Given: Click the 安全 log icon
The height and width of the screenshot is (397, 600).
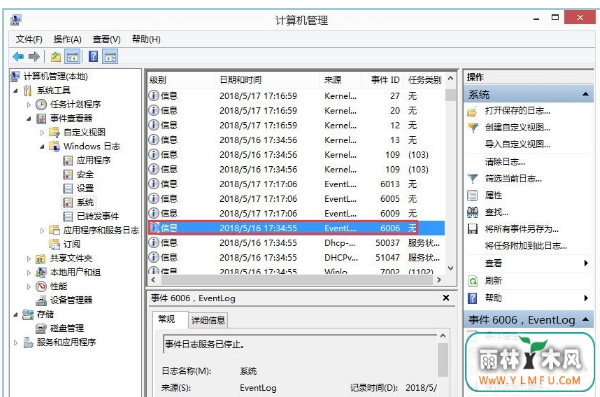Looking at the screenshot, I should [x=68, y=175].
